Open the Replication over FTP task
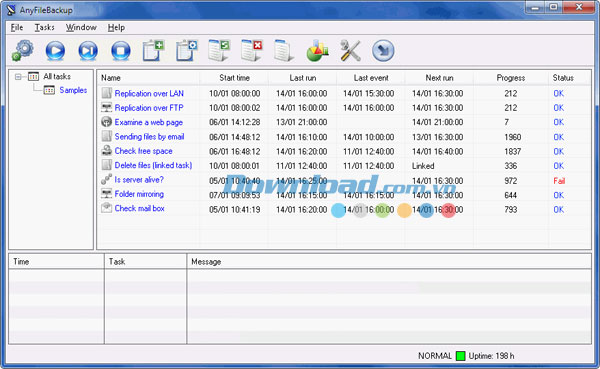The width and height of the screenshot is (600, 369). tap(149, 108)
